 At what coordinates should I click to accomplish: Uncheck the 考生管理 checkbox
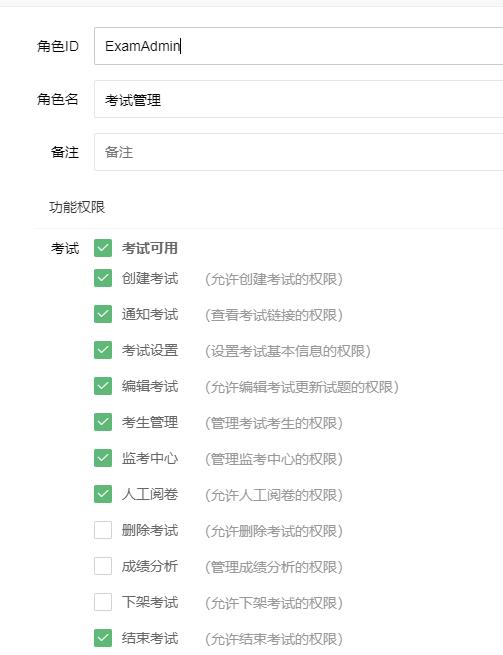103,422
